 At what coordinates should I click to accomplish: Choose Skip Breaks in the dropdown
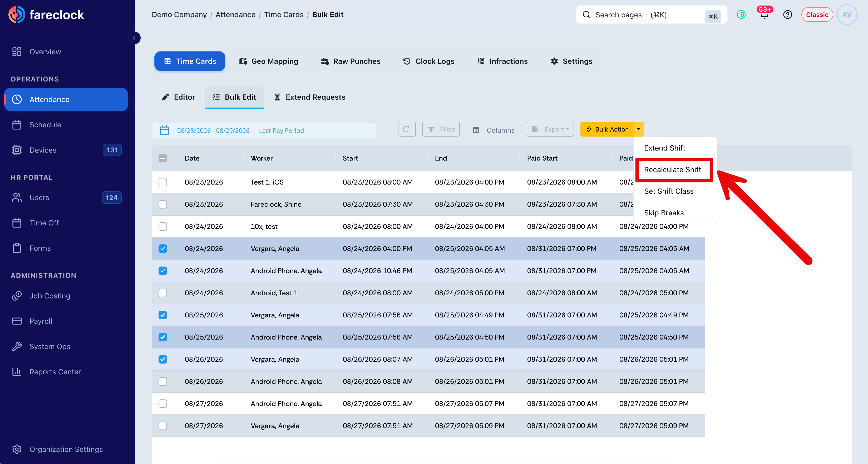tap(664, 213)
